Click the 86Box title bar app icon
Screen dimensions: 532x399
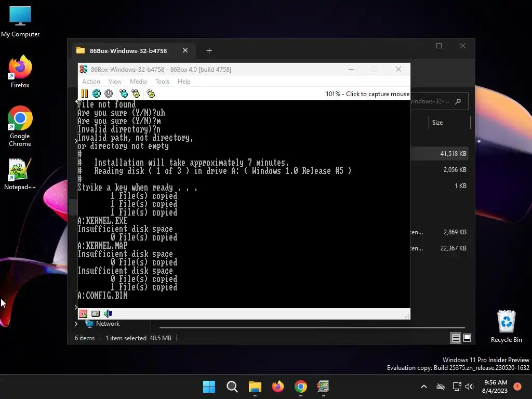84,69
